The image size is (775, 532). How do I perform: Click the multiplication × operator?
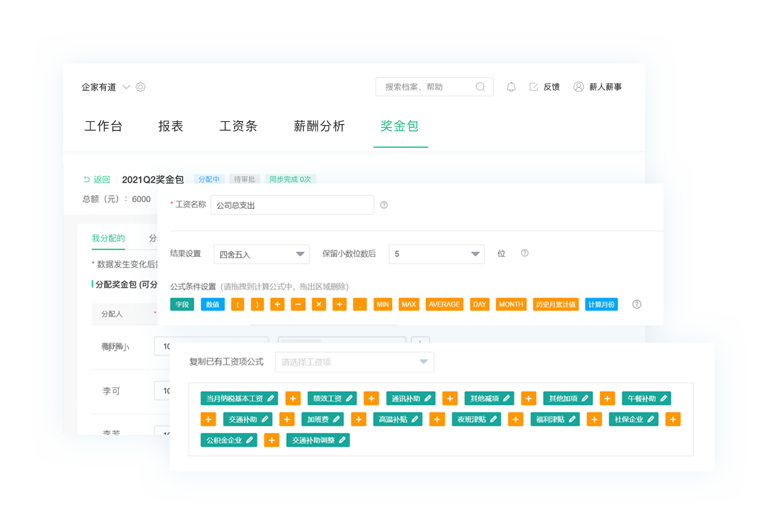(x=319, y=304)
